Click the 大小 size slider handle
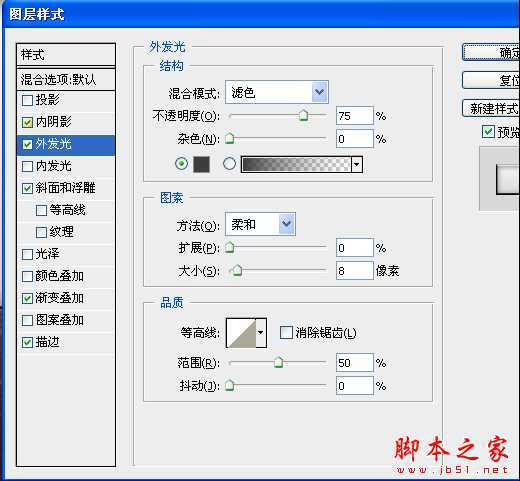This screenshot has width=520, height=481. 237,270
